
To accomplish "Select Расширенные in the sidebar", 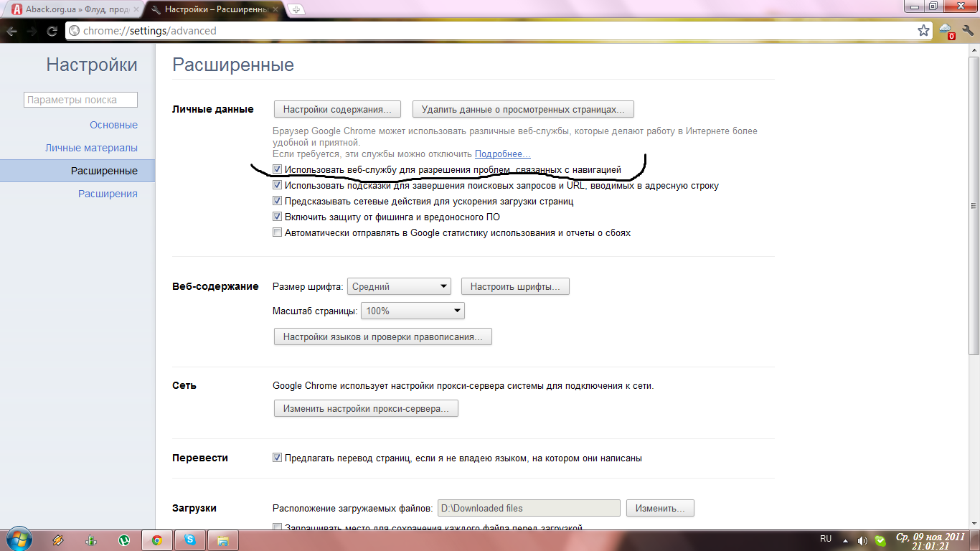I will point(77,171).
